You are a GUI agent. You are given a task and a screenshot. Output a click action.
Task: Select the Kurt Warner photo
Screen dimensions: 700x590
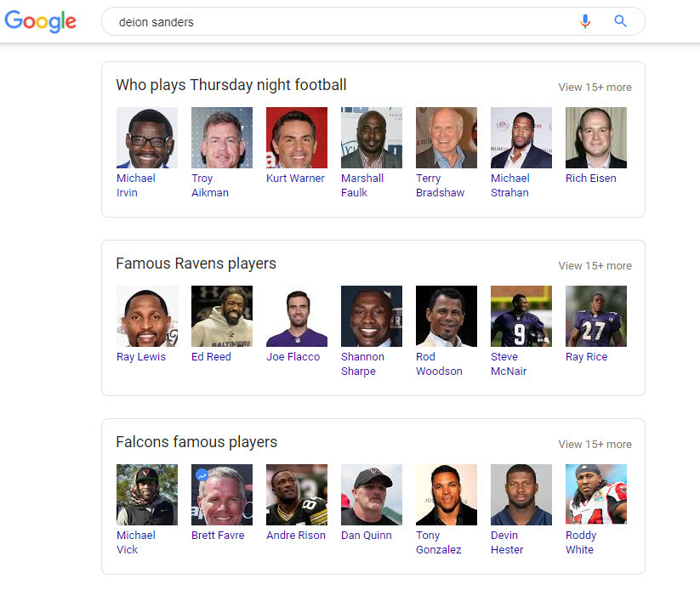pyautogui.click(x=297, y=138)
